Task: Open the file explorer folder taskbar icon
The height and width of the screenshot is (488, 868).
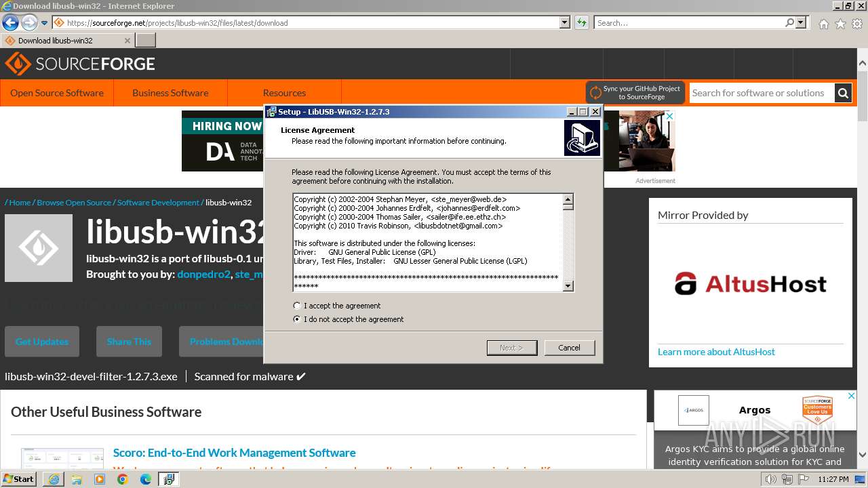Action: click(x=77, y=479)
